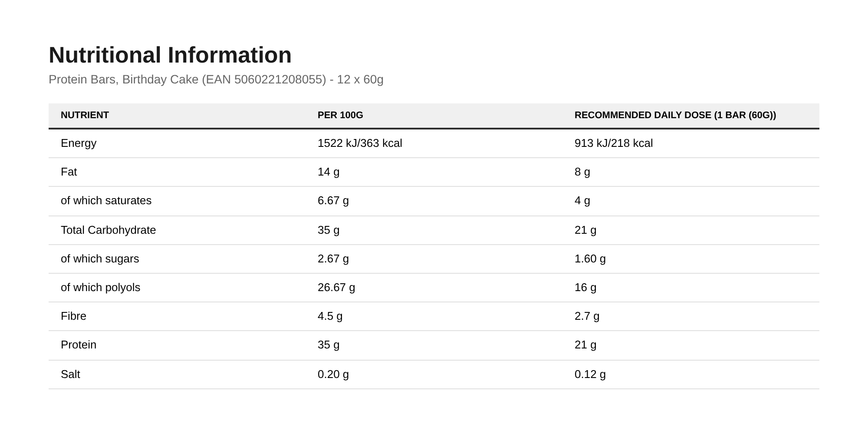This screenshot has width=868, height=431.
Task: Click the Nutritional Information heading
Action: pos(170,55)
